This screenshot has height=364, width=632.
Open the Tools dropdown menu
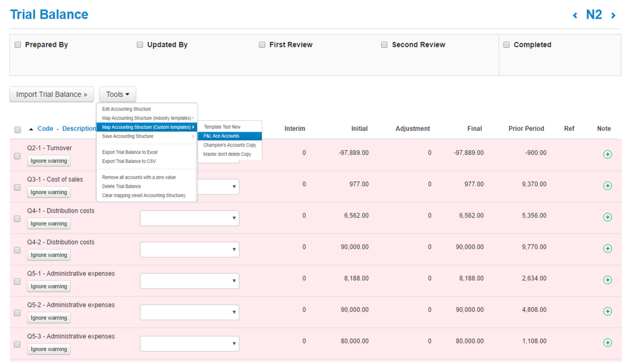pos(118,94)
